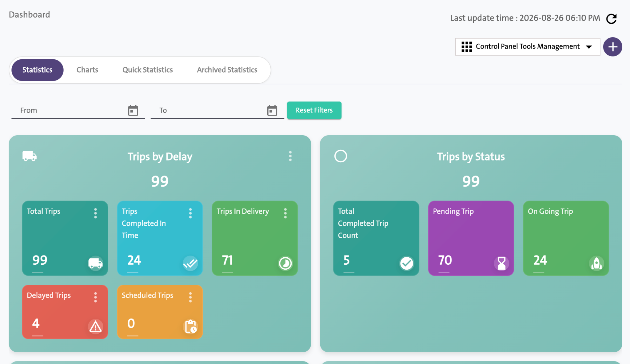Click the 99 value on Total Trips card
The height and width of the screenshot is (364, 630).
[x=40, y=260]
